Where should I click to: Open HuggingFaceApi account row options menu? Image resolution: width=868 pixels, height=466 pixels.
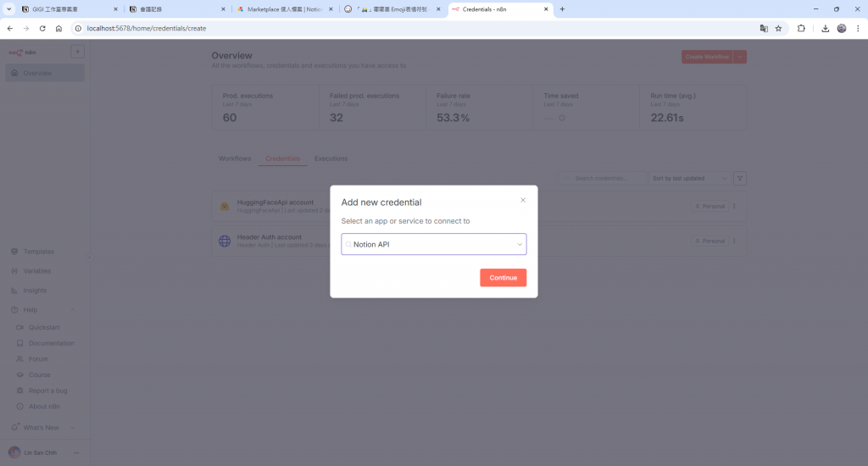[735, 206]
